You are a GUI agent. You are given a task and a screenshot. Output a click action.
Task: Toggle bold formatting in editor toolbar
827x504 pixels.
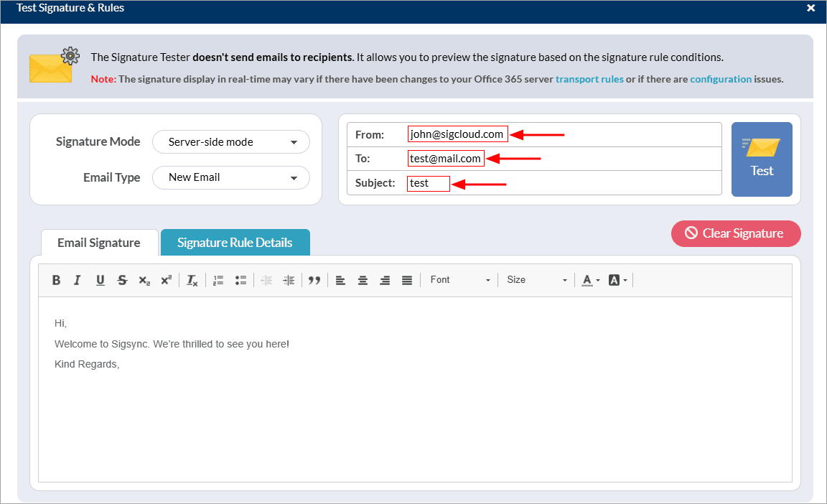coord(56,280)
